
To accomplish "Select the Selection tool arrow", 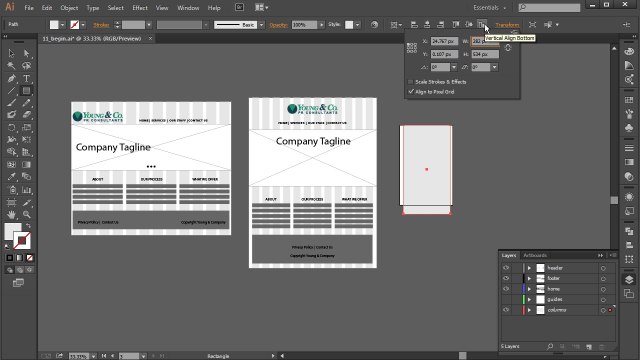I will [11, 53].
